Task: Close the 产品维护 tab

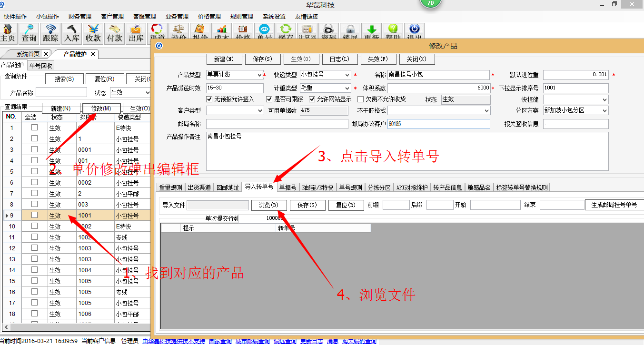Action: point(93,54)
